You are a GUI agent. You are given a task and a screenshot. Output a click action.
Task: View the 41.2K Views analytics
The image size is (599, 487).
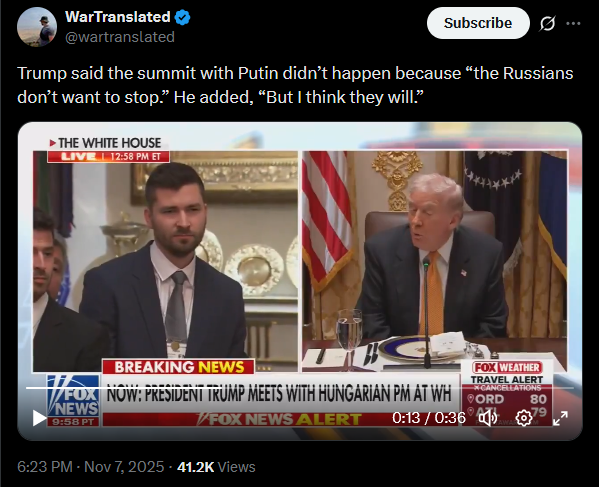[216, 467]
